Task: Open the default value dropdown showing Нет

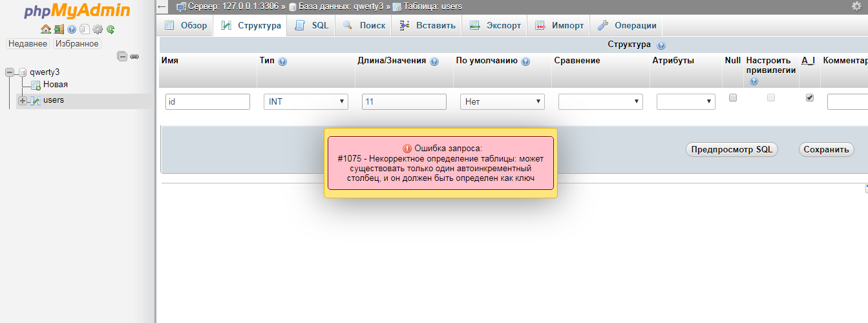Action: (502, 101)
